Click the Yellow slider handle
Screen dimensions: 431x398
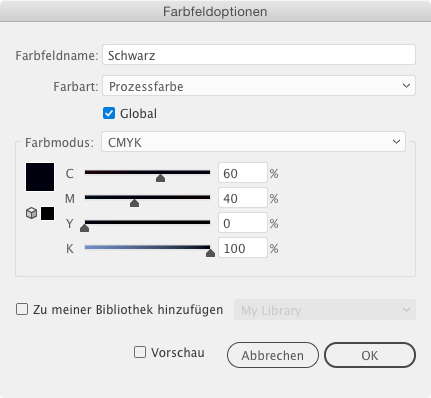pos(85,228)
